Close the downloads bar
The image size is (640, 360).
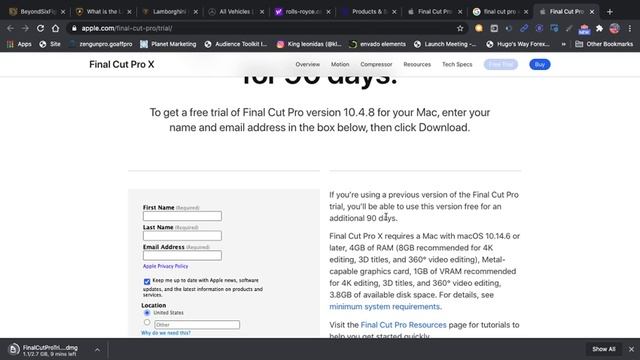click(631, 349)
